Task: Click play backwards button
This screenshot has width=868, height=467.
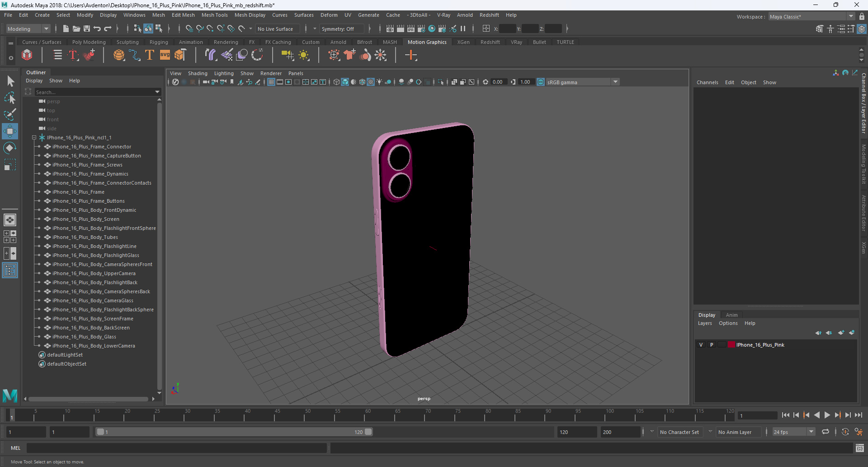Action: (816, 415)
